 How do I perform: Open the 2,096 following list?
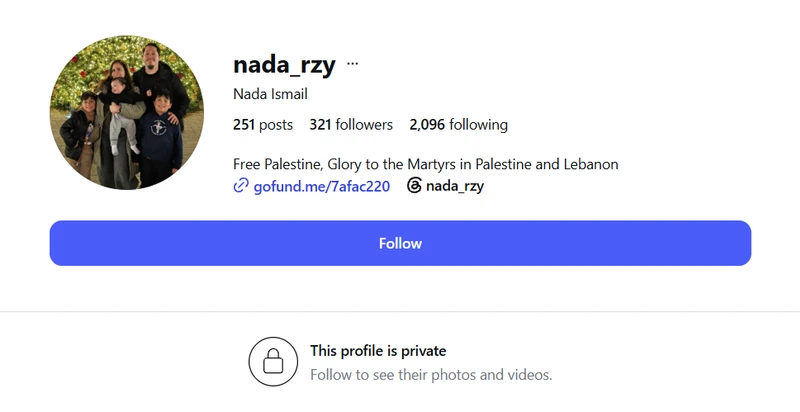point(458,125)
